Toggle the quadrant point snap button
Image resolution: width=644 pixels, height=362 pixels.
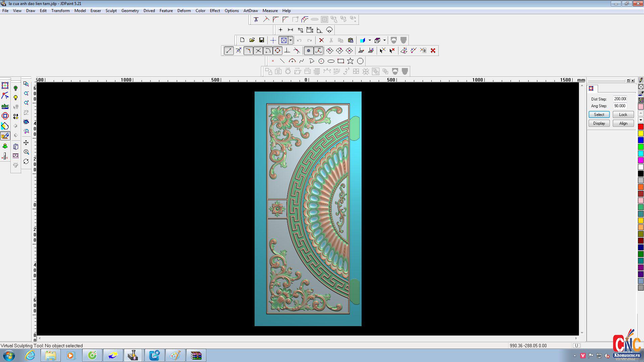277,51
